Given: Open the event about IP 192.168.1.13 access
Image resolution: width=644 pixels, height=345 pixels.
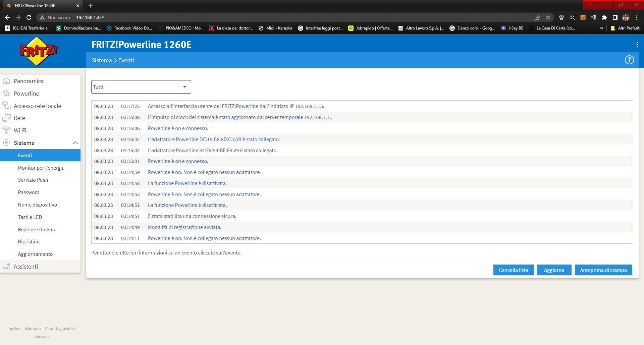Looking at the screenshot, I should click(236, 106).
